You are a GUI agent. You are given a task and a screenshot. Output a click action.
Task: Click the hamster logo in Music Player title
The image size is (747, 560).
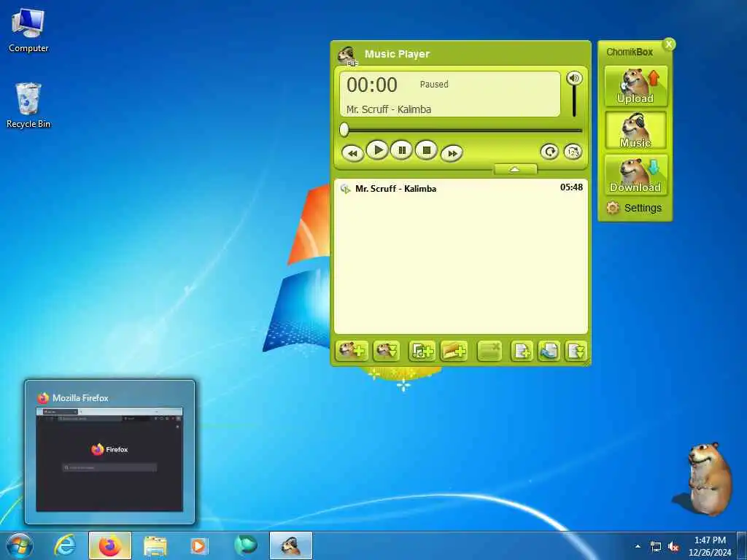(x=347, y=55)
